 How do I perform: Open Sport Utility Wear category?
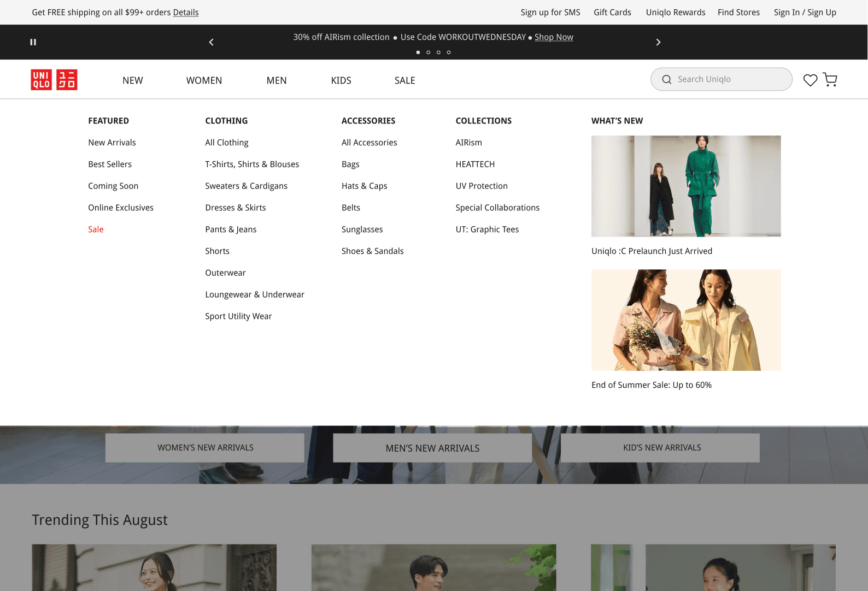pyautogui.click(x=238, y=316)
